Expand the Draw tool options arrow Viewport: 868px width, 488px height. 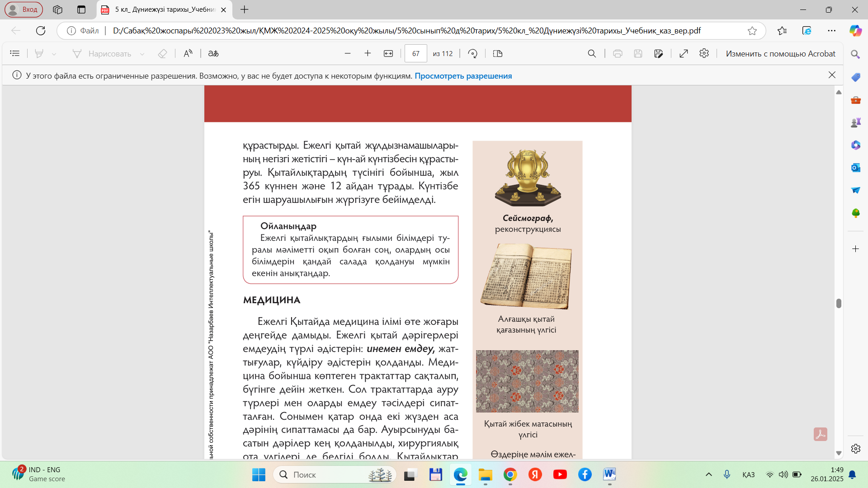pyautogui.click(x=142, y=54)
